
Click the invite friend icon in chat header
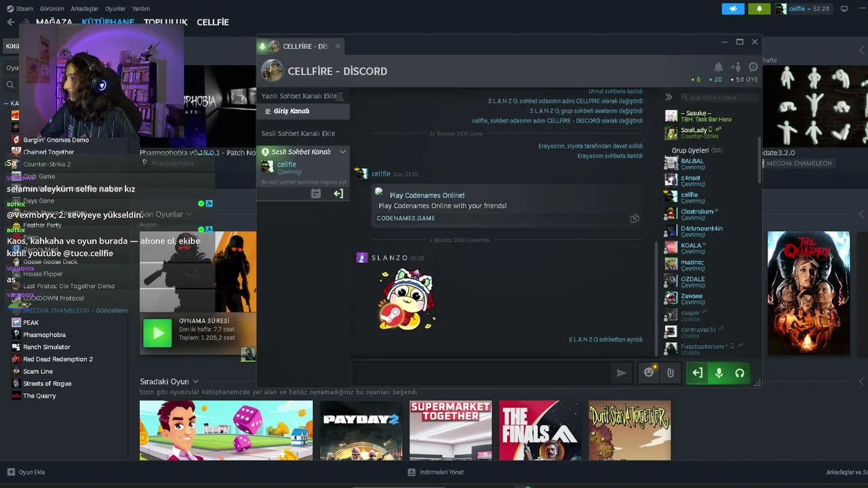pyautogui.click(x=736, y=67)
